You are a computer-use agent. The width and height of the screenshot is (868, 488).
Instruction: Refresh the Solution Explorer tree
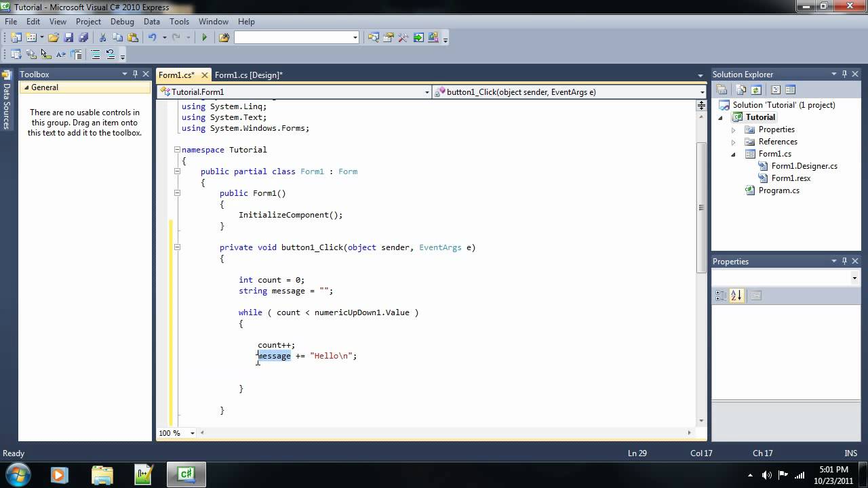pos(756,89)
